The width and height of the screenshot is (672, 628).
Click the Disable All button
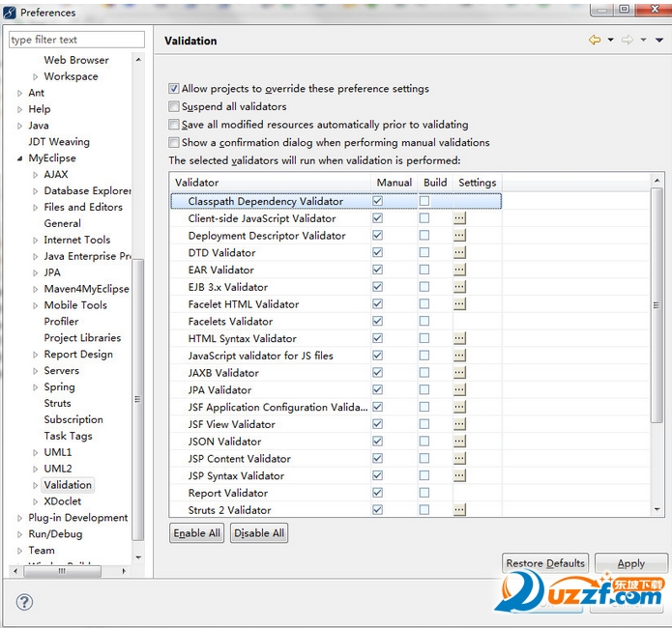click(x=259, y=533)
